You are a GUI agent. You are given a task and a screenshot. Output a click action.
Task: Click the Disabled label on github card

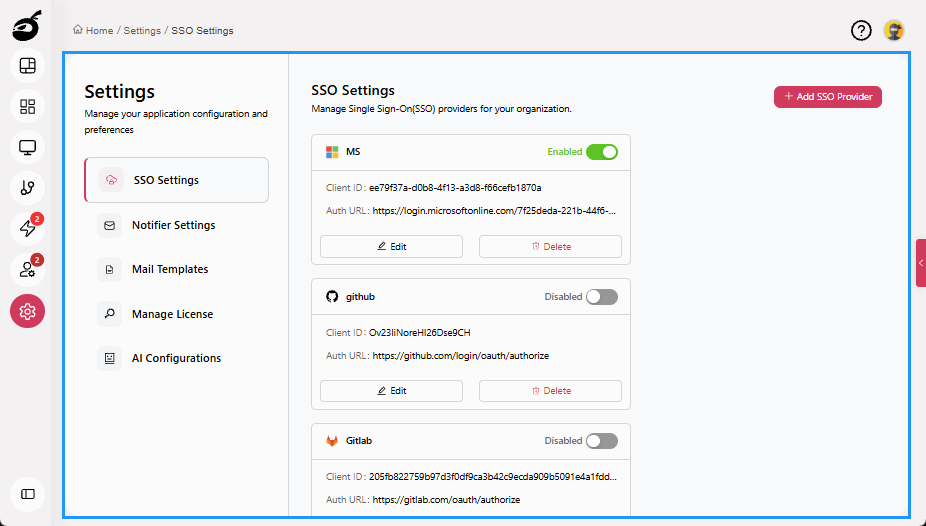click(563, 297)
